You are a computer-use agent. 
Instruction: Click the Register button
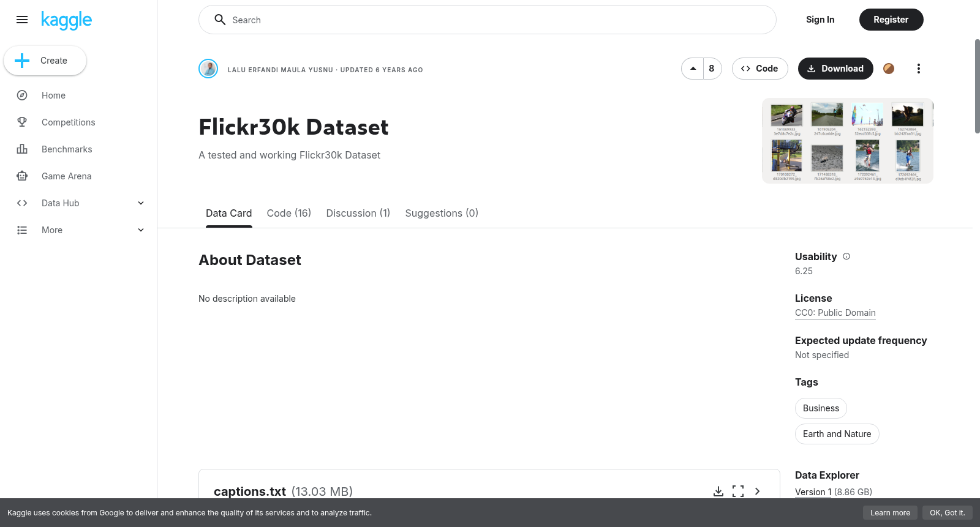coord(891,20)
